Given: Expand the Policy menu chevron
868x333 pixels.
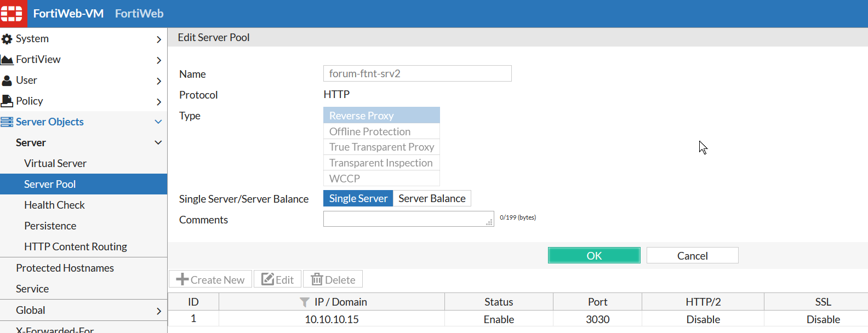Looking at the screenshot, I should pyautogui.click(x=158, y=102).
